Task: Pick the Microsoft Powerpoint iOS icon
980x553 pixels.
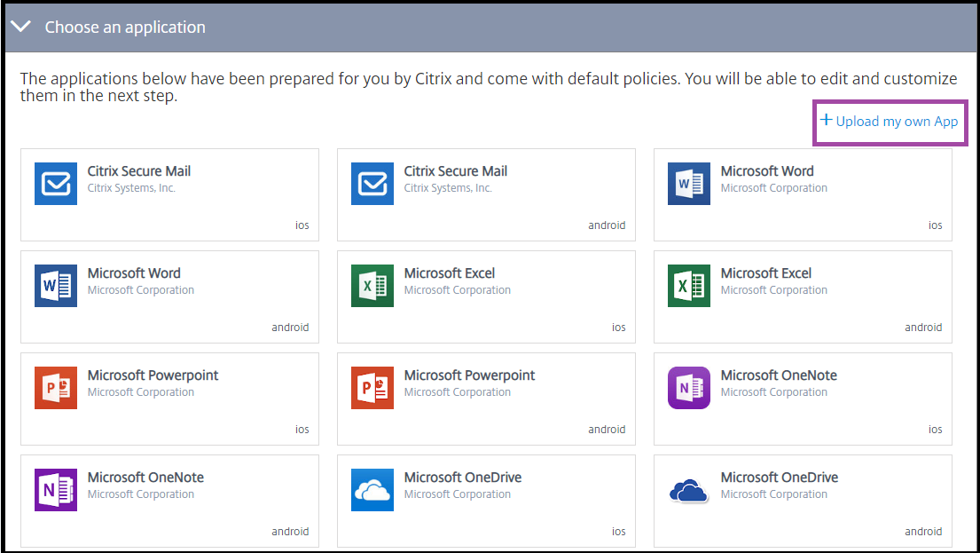Action: coord(56,388)
